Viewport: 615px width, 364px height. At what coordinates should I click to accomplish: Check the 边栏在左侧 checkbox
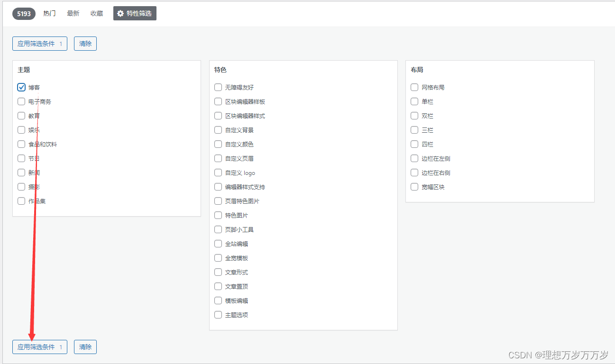[414, 158]
